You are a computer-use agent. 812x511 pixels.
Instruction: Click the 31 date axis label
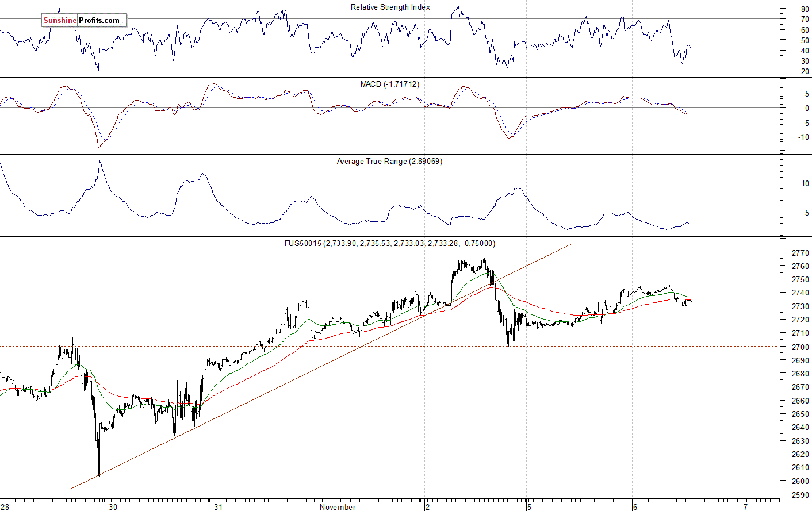point(218,507)
